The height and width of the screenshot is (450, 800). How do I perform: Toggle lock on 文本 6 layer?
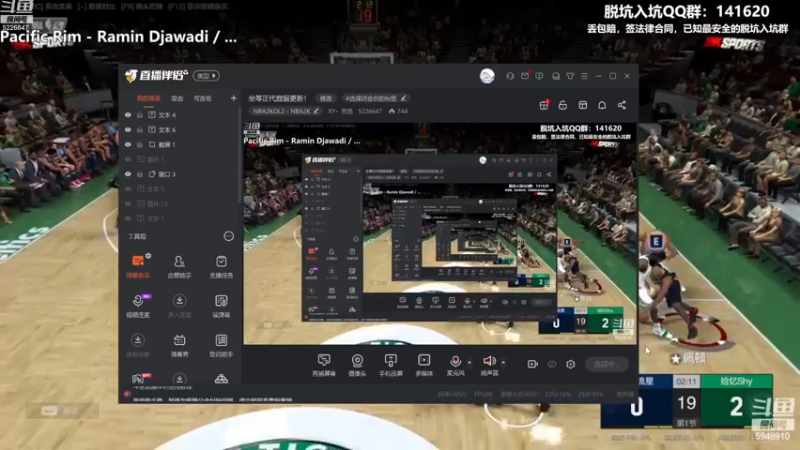pos(139,130)
